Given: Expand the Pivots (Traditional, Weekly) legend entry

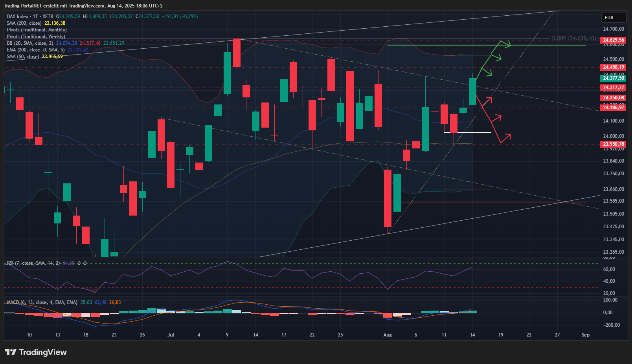Looking at the screenshot, I should coord(36,37).
